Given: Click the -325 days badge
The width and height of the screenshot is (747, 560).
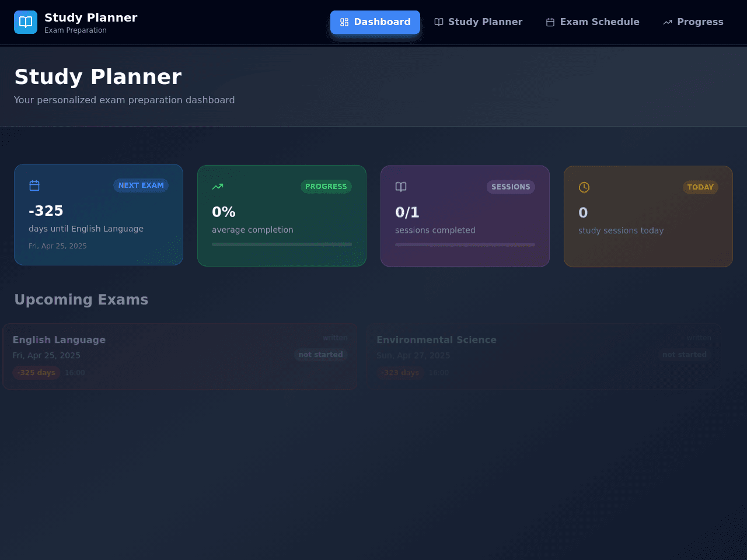Looking at the screenshot, I should (x=36, y=373).
